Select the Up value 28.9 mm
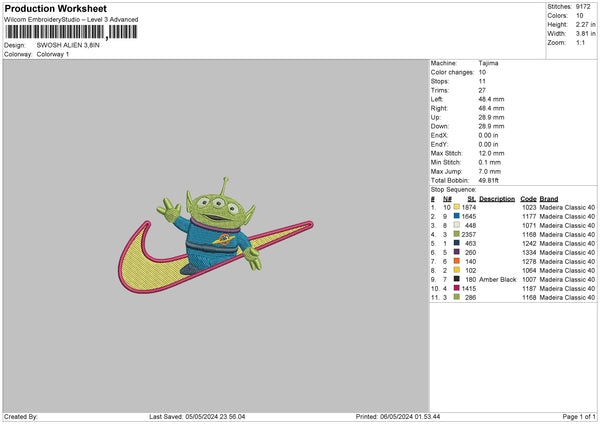The image size is (600, 424). coord(491,117)
